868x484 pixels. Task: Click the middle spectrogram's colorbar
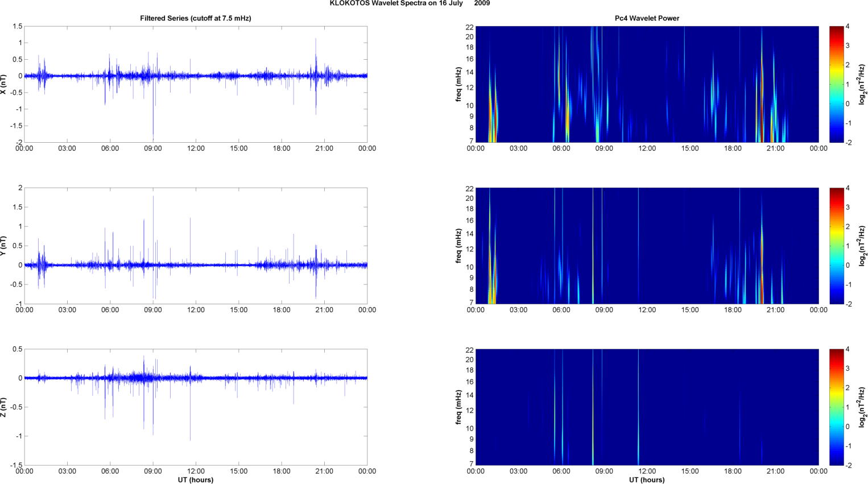836,246
